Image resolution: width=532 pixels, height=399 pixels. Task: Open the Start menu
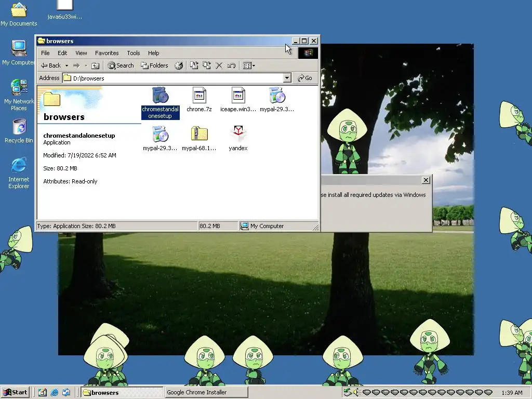(x=15, y=392)
